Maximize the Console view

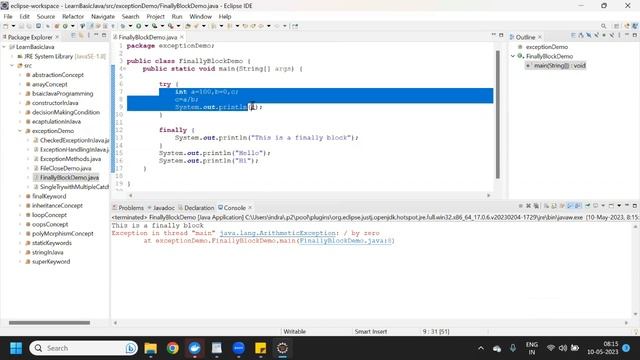tap(635, 206)
